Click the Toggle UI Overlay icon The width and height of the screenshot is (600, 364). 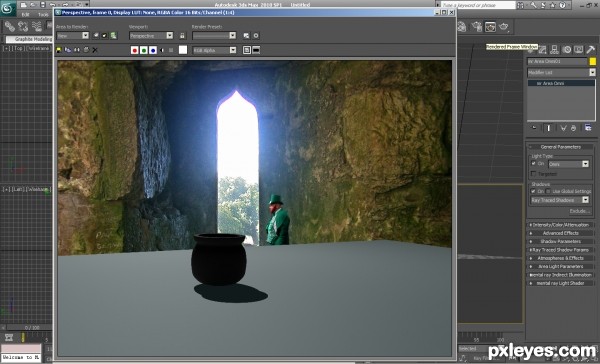point(247,50)
